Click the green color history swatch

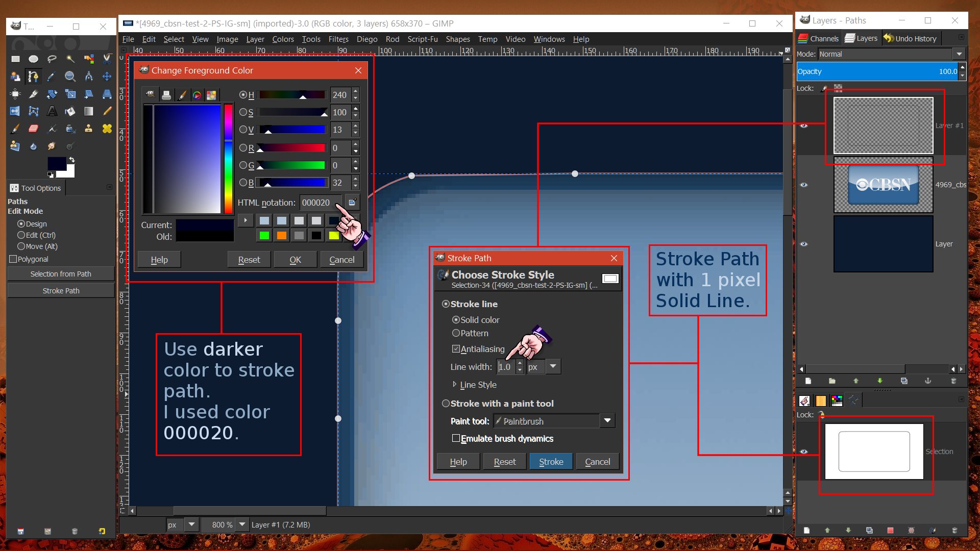point(264,235)
